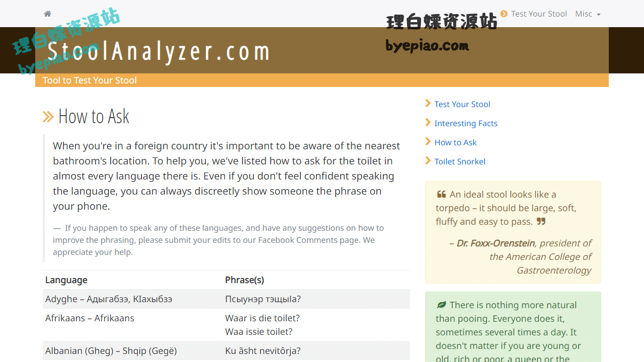
Task: Click the orange arrow icon beside Test Your Stool
Action: [504, 14]
